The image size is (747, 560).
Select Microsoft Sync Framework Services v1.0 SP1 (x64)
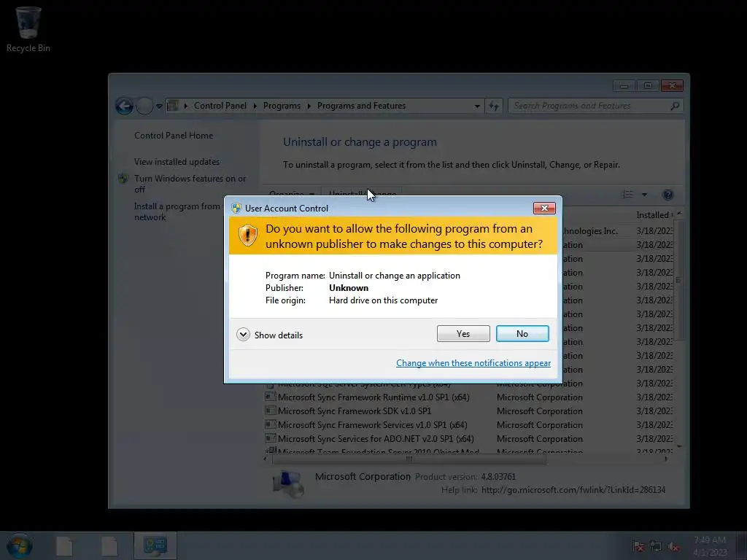(x=373, y=425)
